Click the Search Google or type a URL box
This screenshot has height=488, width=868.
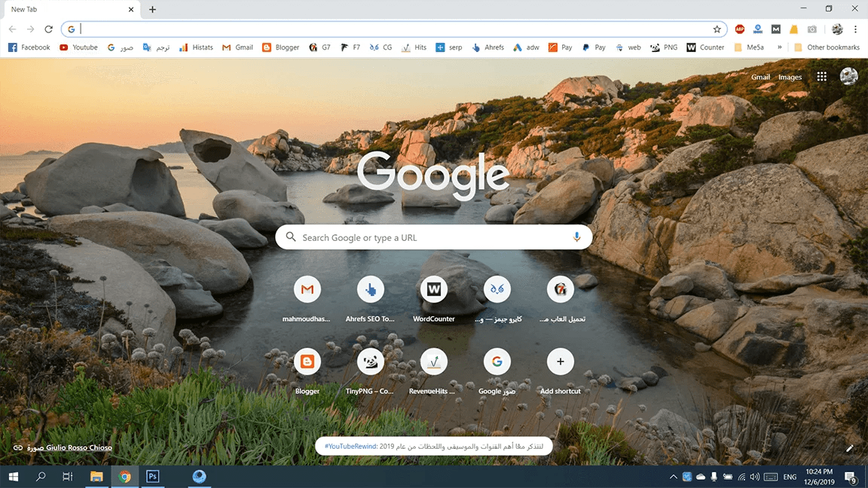click(x=433, y=237)
